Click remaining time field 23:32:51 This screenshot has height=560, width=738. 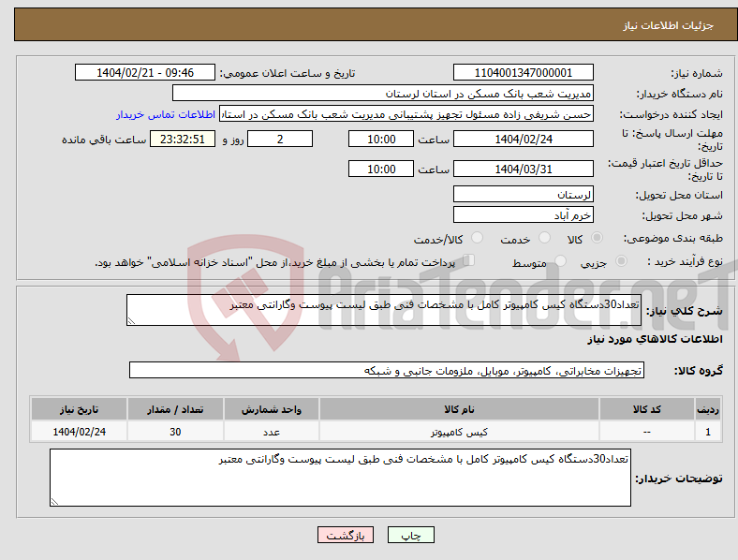click(x=183, y=139)
